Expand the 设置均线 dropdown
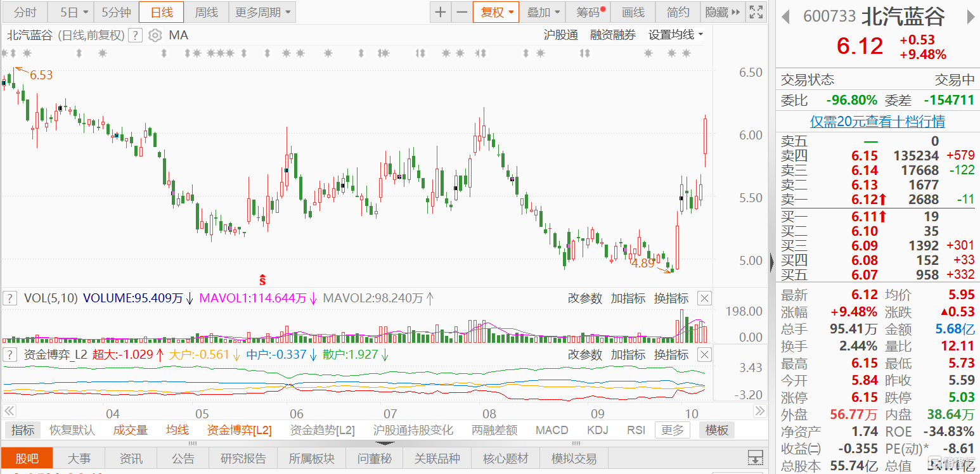 point(676,35)
